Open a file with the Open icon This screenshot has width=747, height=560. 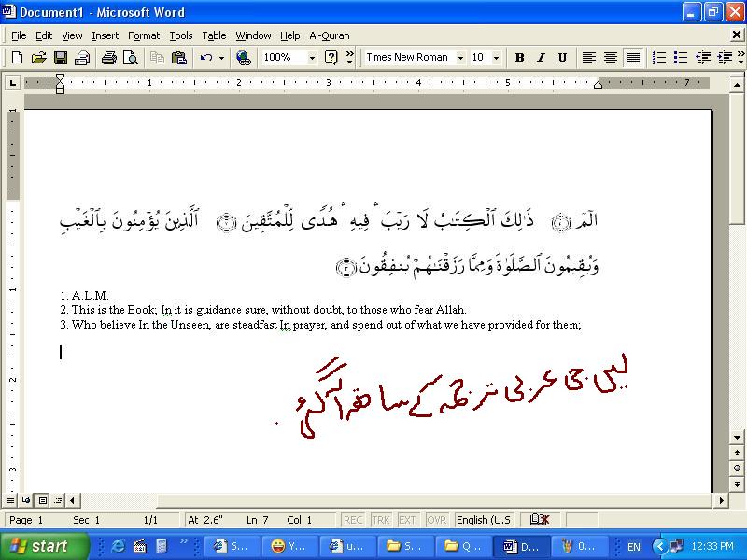pos(38,58)
